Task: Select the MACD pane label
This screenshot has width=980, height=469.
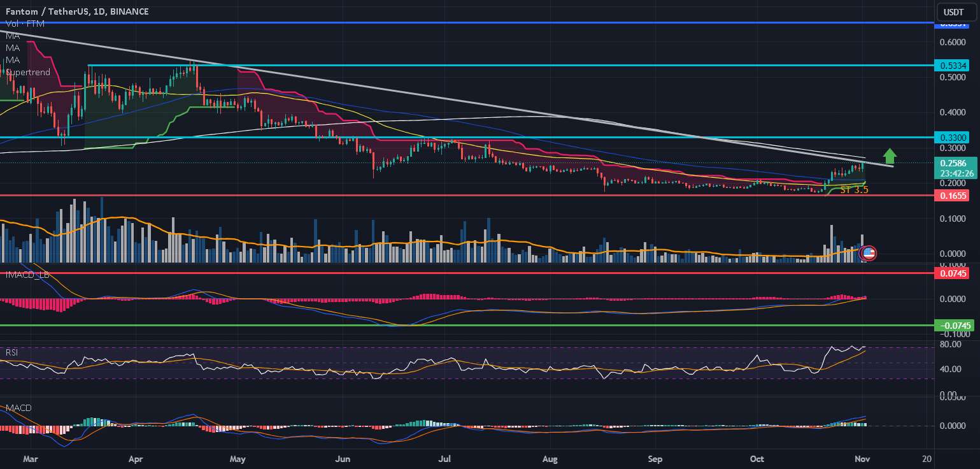Action: tap(18, 407)
